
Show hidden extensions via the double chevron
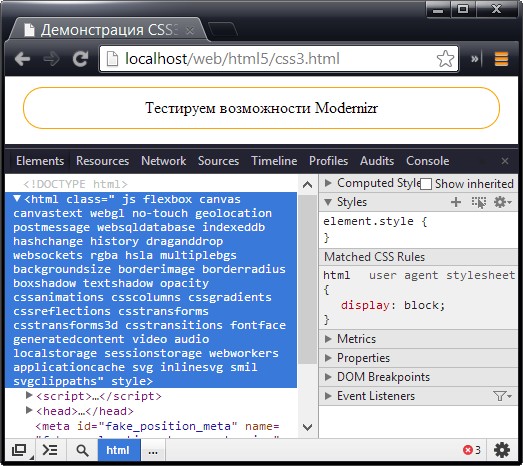click(475, 59)
